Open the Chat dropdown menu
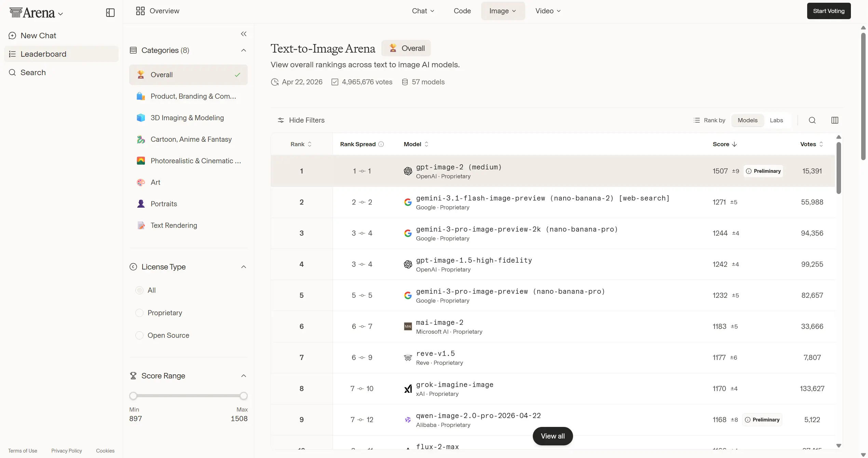Image resolution: width=868 pixels, height=458 pixels. 423,11
